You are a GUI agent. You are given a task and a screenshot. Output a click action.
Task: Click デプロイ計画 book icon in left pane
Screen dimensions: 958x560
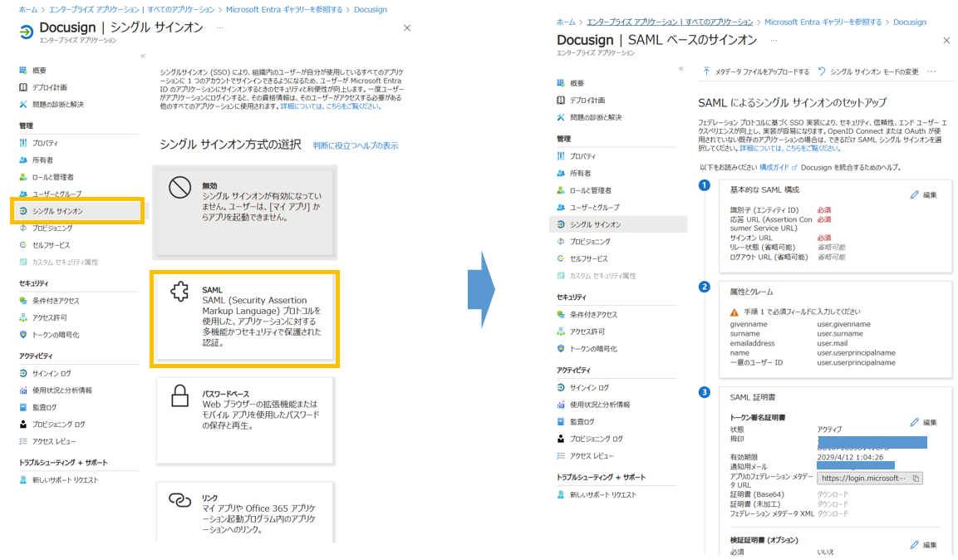[x=23, y=87]
